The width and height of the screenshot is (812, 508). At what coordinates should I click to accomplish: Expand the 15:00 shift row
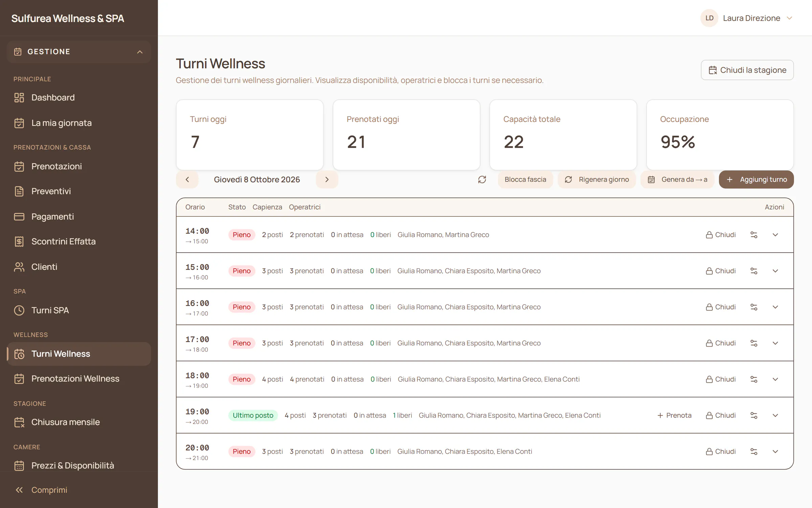(x=775, y=271)
